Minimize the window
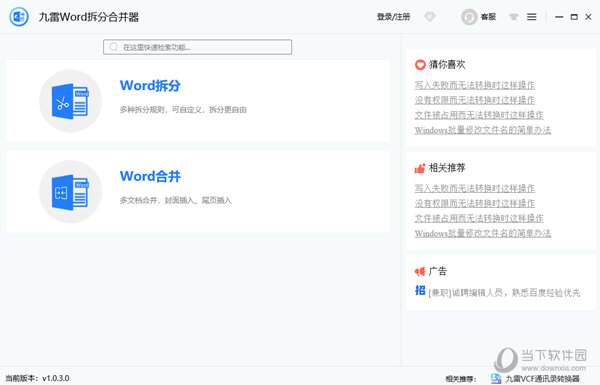 pos(559,17)
